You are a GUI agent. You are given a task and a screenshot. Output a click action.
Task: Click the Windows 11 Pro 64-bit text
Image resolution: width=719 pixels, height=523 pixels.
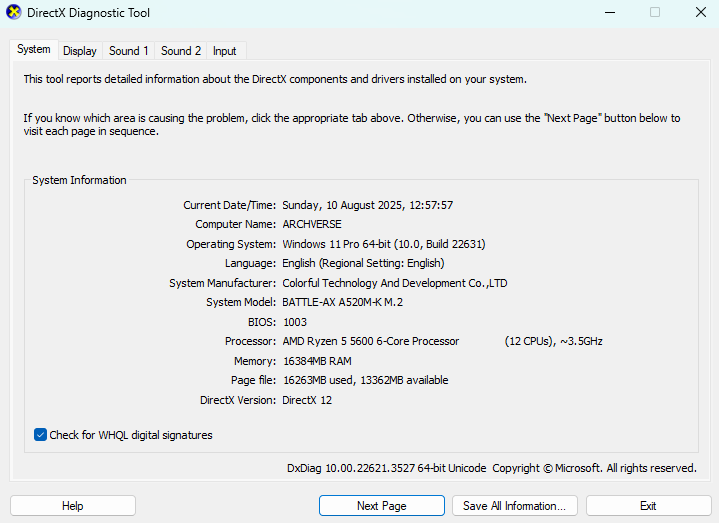point(337,244)
